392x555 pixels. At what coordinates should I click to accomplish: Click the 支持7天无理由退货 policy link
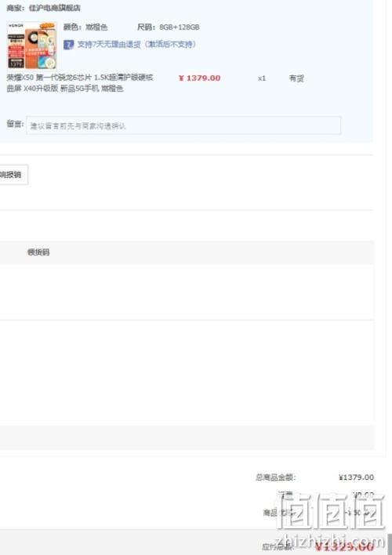[x=136, y=44]
